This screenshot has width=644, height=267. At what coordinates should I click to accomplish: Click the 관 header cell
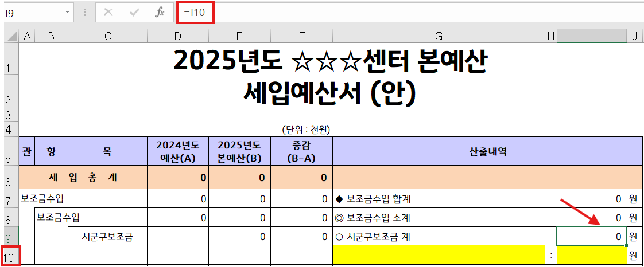(27, 151)
